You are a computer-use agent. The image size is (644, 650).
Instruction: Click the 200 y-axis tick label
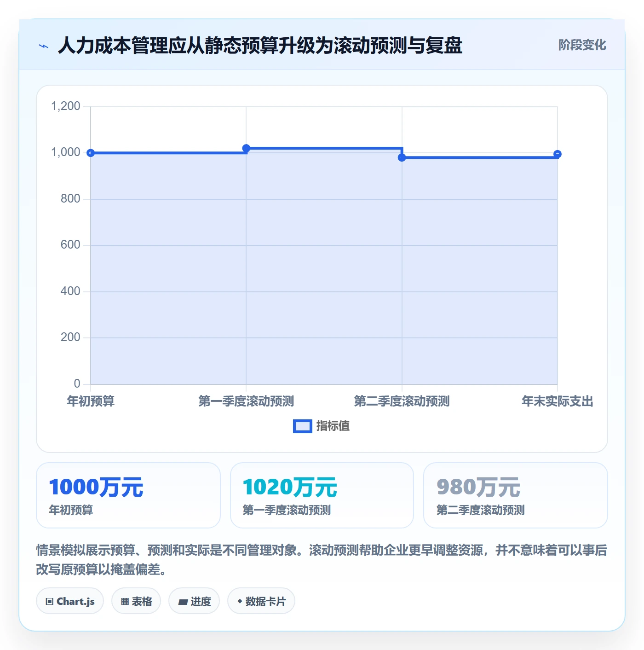pos(70,337)
